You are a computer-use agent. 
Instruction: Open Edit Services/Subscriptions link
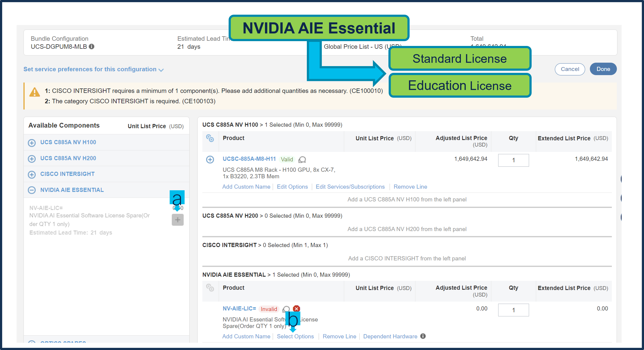[350, 187]
